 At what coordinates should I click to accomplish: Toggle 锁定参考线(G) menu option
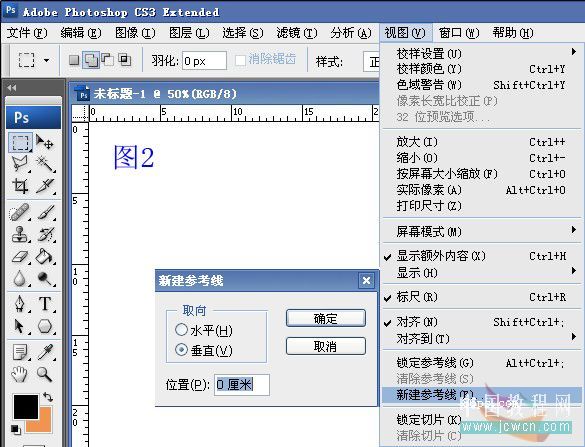(482, 363)
